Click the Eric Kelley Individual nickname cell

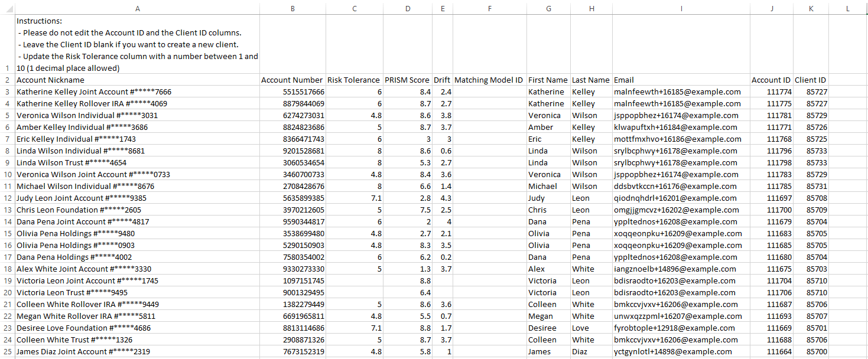pos(137,139)
